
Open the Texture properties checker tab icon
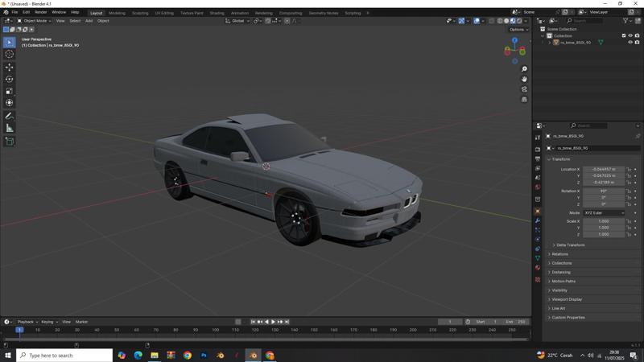click(x=538, y=279)
